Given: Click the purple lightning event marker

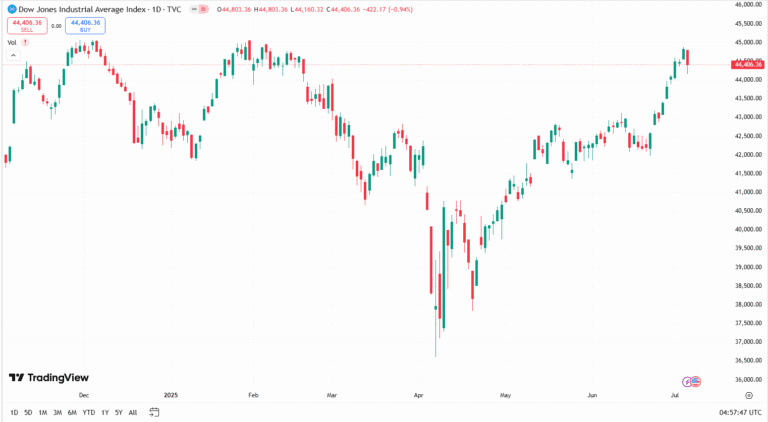Looking at the screenshot, I should tap(687, 382).
